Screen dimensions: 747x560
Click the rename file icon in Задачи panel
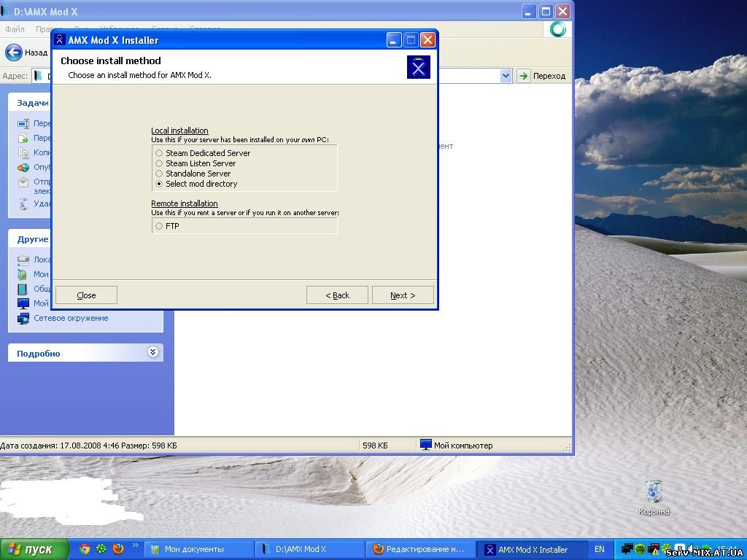23,124
